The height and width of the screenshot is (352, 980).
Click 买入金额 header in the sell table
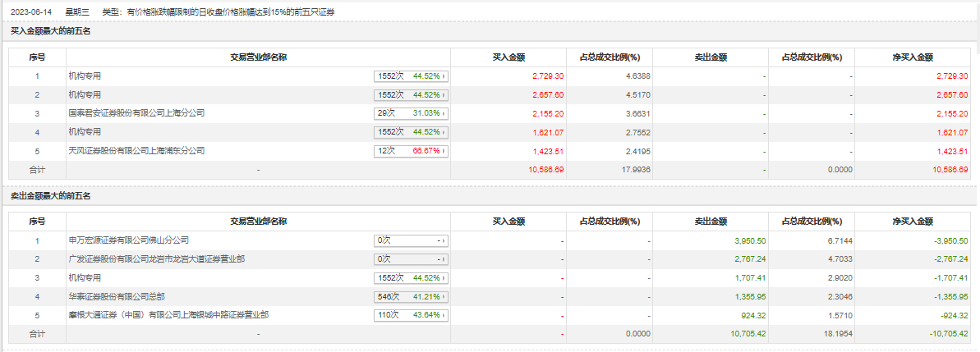click(x=508, y=221)
